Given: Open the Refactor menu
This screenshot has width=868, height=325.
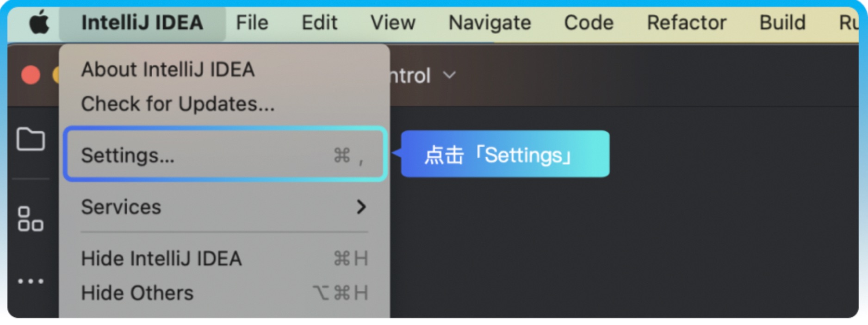Looking at the screenshot, I should pyautogui.click(x=687, y=22).
